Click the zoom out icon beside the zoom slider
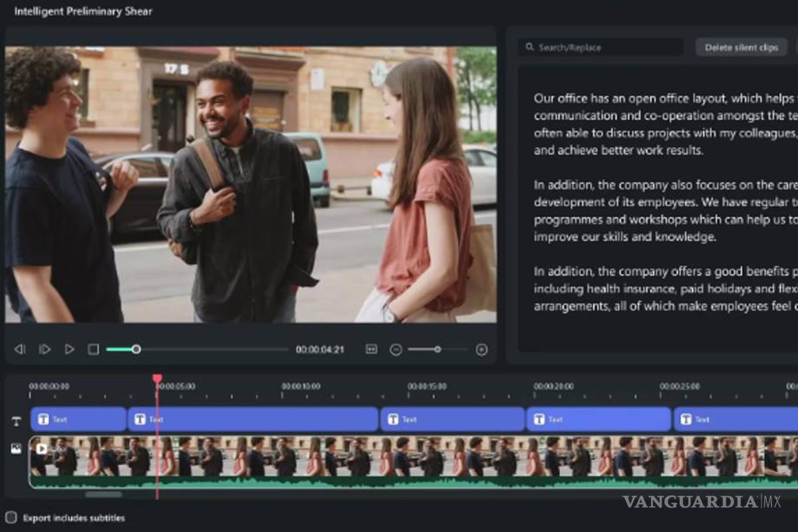798x532 pixels. [x=396, y=348]
